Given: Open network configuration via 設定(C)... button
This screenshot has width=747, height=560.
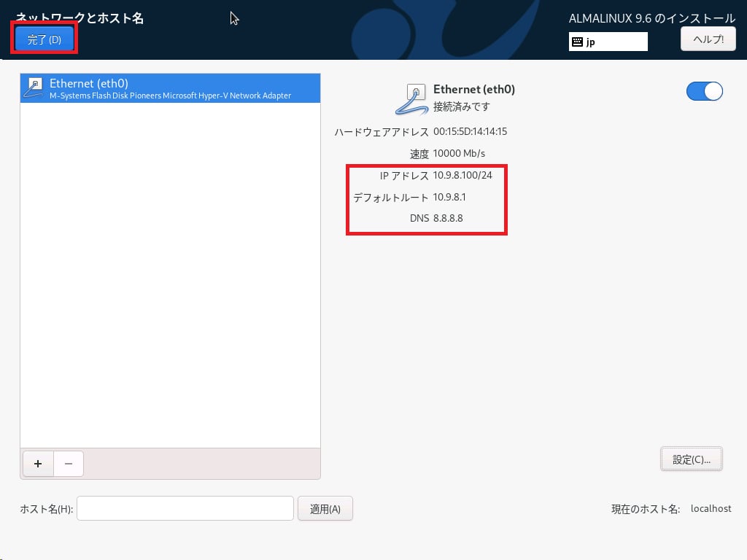Looking at the screenshot, I should [x=691, y=459].
